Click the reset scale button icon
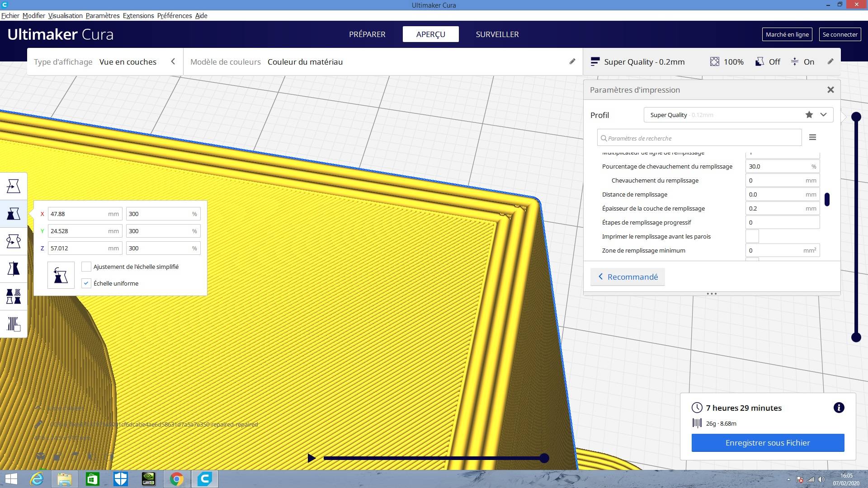Screen dimensions: 868x488 tap(61, 275)
